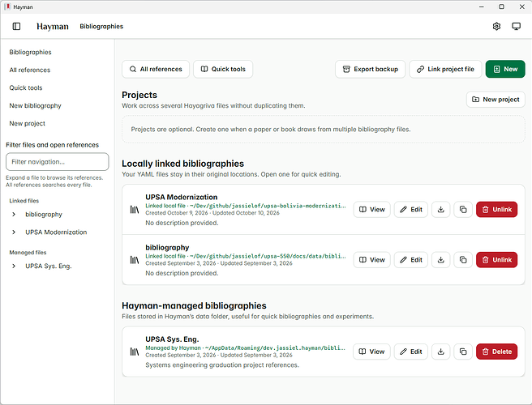Viewport: 532px width, 405px height.
Task: Open All references in the sidebar
Action: [x=30, y=70]
